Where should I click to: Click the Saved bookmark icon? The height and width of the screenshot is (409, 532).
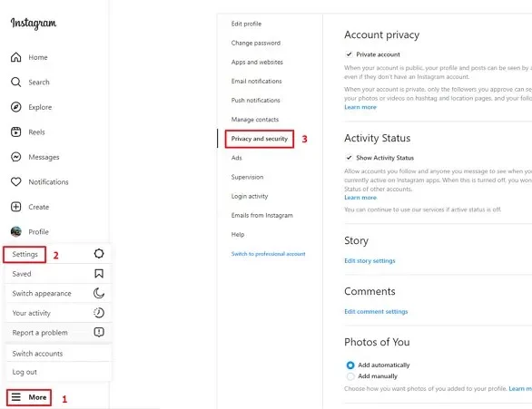pos(99,274)
